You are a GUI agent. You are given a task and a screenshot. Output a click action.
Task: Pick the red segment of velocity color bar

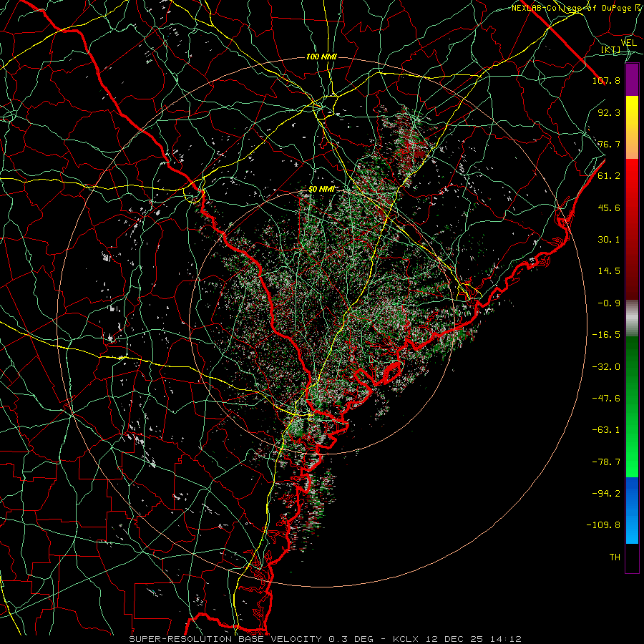tap(632, 230)
